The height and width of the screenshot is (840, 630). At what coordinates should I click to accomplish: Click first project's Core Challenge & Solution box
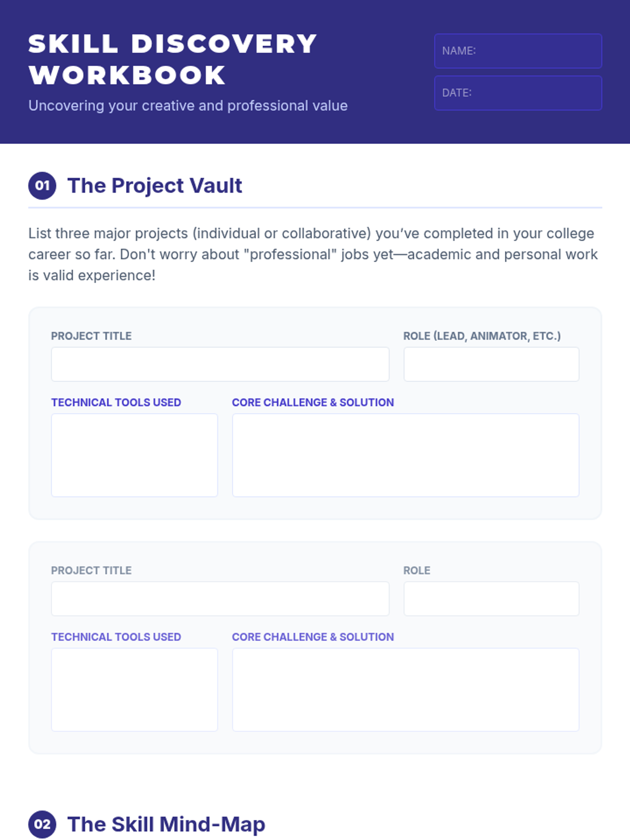click(x=405, y=455)
